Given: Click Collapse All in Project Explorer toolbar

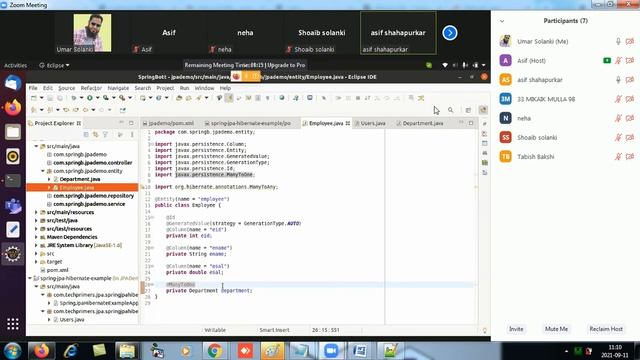Looking at the screenshot, I should click(86, 134).
